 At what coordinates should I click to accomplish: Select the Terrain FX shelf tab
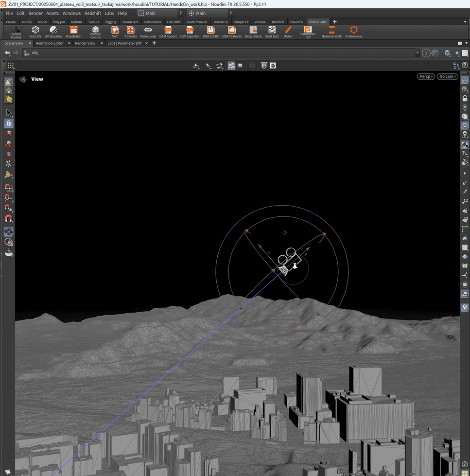[x=221, y=22]
